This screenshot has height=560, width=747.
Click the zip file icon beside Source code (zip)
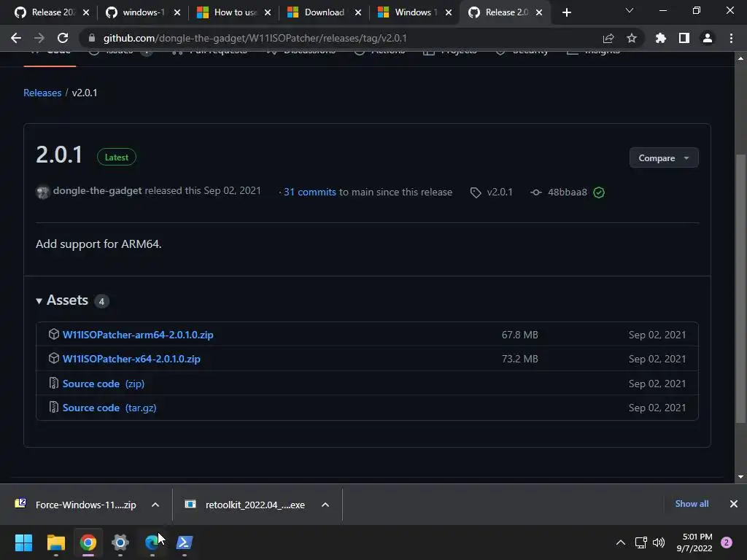pyautogui.click(x=54, y=383)
